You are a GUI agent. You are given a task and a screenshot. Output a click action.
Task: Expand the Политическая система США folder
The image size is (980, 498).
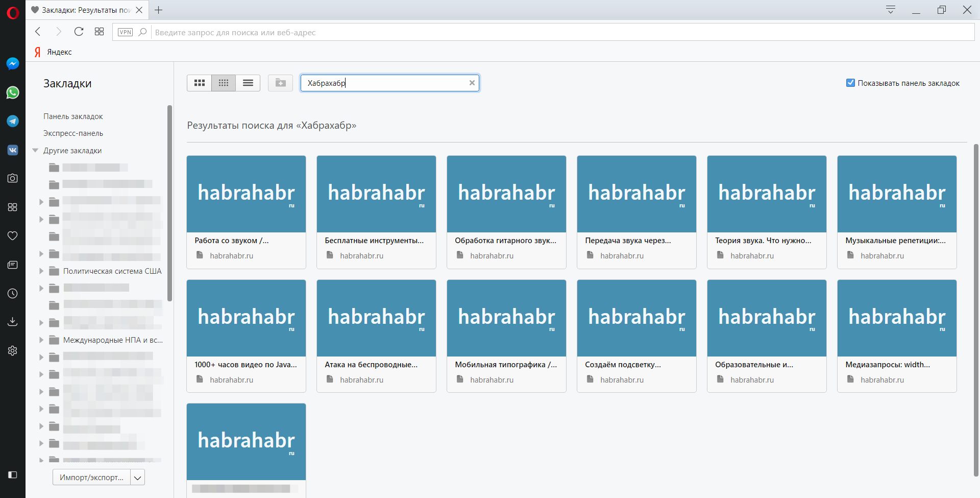41,271
